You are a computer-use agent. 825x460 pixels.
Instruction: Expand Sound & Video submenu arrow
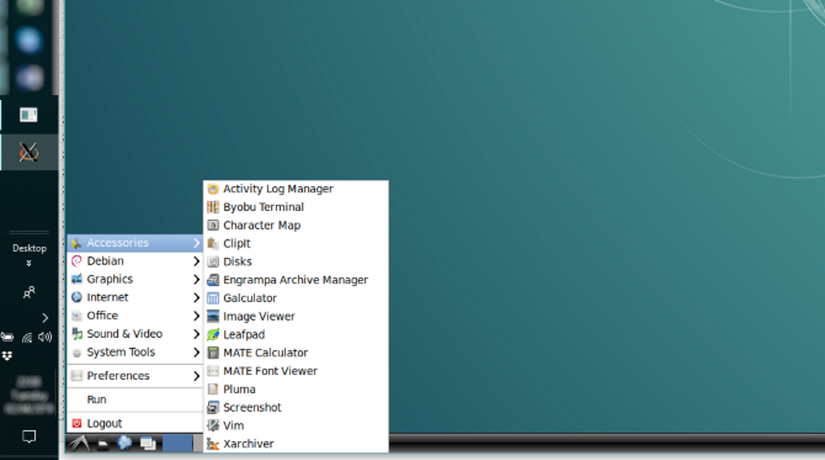pyautogui.click(x=196, y=334)
